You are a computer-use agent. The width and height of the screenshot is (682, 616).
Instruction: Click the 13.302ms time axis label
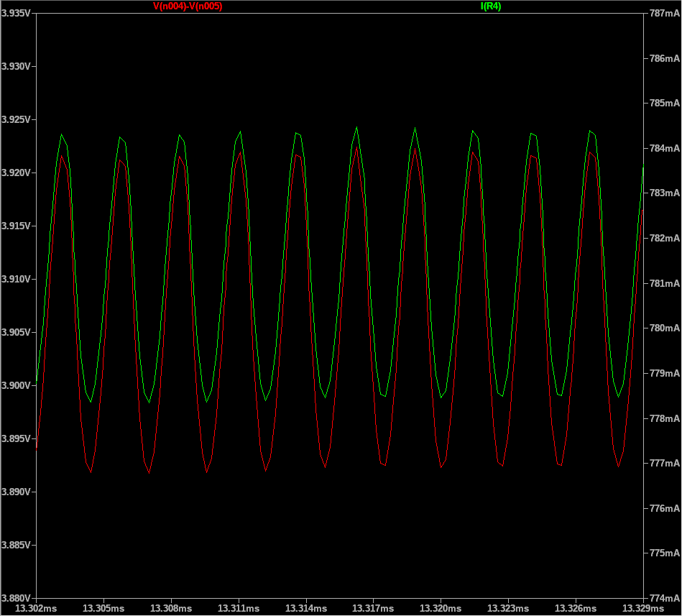[x=36, y=608]
